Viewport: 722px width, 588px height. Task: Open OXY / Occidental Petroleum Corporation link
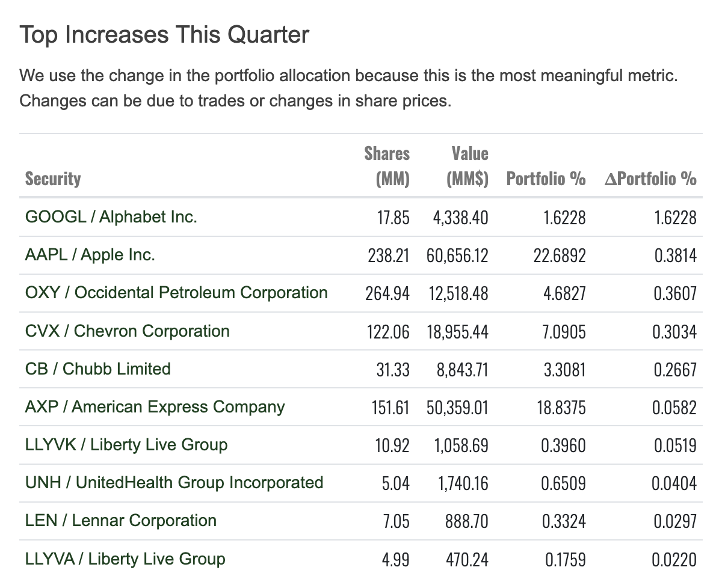176,293
